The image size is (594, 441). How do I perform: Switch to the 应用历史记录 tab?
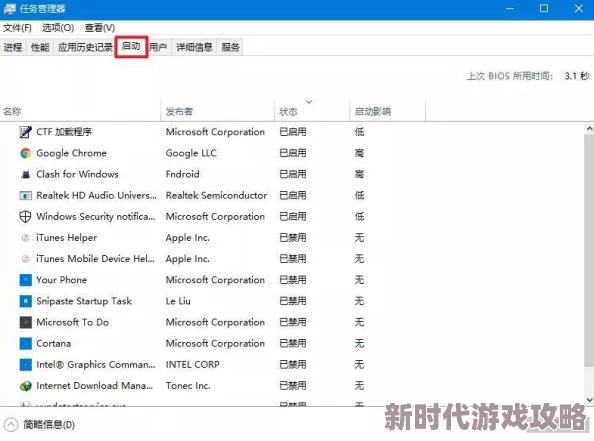[85, 47]
